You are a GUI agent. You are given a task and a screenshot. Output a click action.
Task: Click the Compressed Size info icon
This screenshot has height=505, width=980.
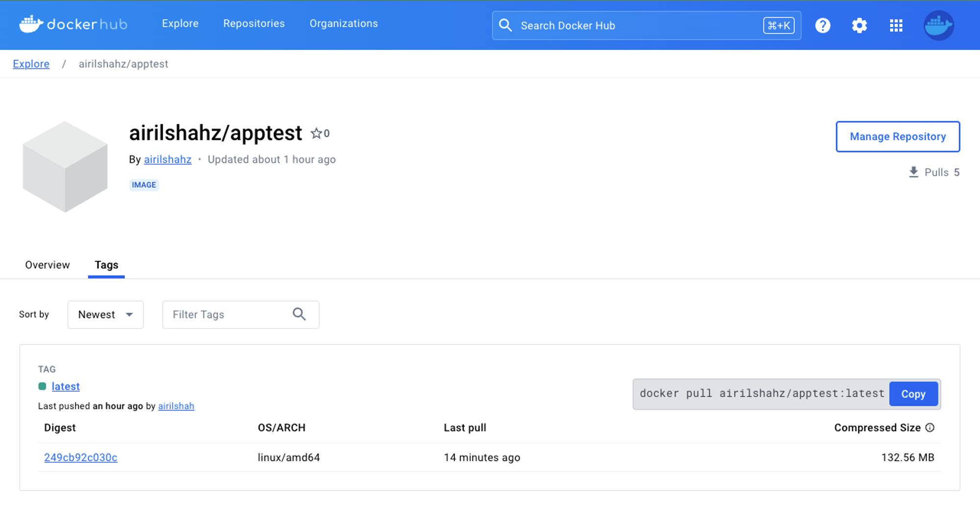tap(930, 428)
